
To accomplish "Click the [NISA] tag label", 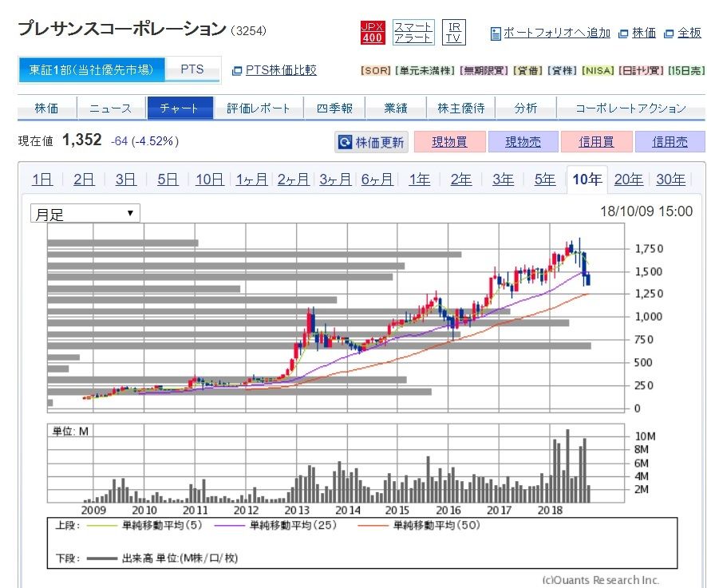I will (x=598, y=71).
